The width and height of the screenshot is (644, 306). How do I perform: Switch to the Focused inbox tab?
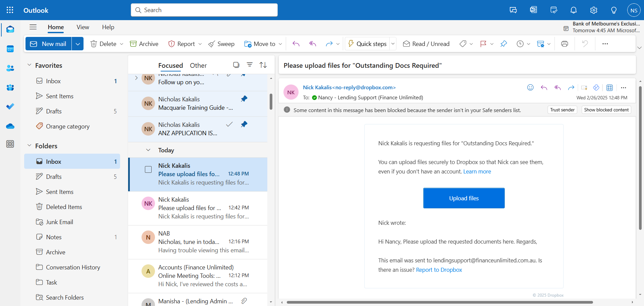tap(170, 65)
